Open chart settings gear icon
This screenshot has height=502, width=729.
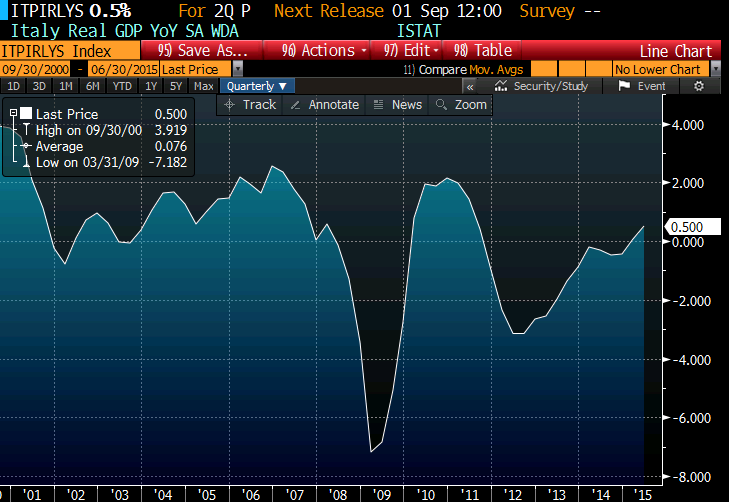[699, 86]
